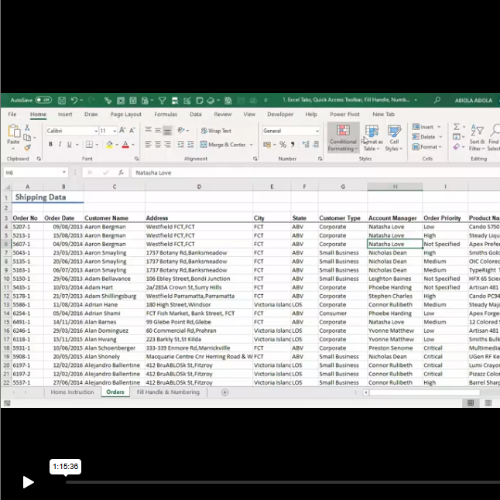This screenshot has width=500, height=500.
Task: Open the Calibri font name dropdown
Action: pyautogui.click(x=96, y=131)
